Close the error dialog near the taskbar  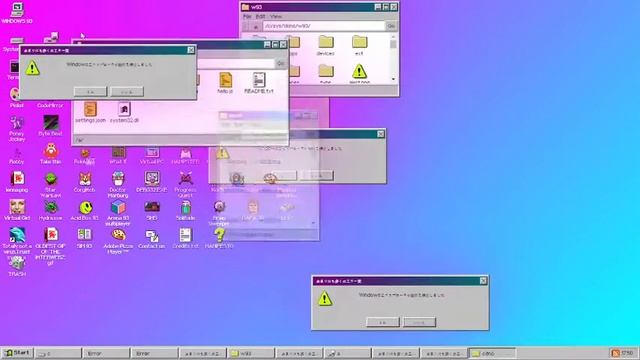click(x=483, y=281)
